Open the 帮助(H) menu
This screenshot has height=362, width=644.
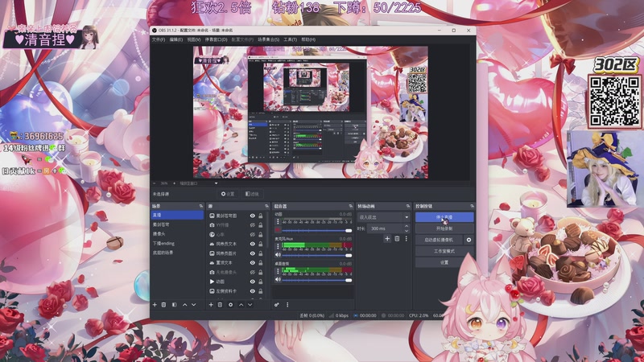coord(308,39)
